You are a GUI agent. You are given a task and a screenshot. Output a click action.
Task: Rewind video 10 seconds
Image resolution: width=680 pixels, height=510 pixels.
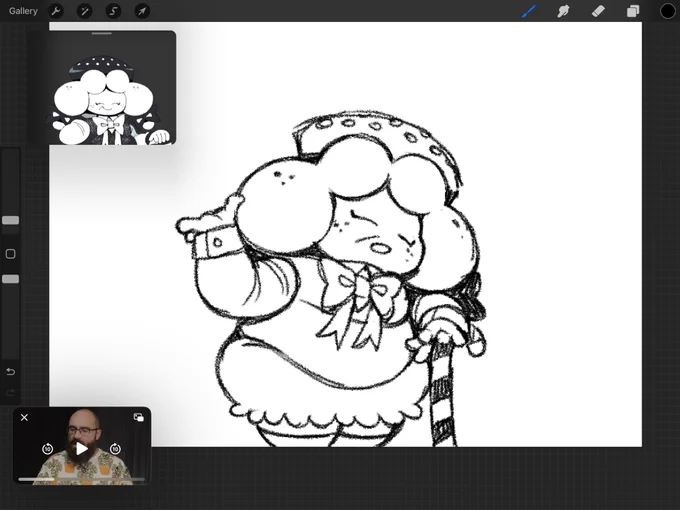(x=47, y=449)
